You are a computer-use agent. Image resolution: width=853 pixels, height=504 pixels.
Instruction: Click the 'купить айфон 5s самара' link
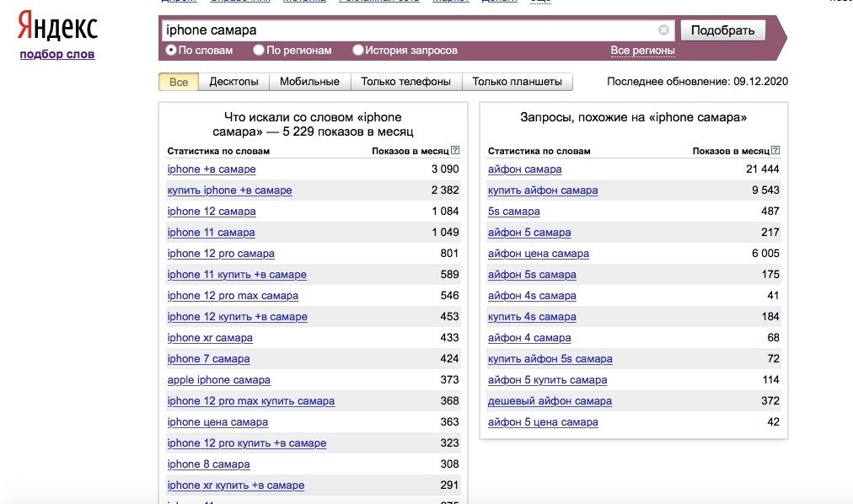(x=550, y=359)
